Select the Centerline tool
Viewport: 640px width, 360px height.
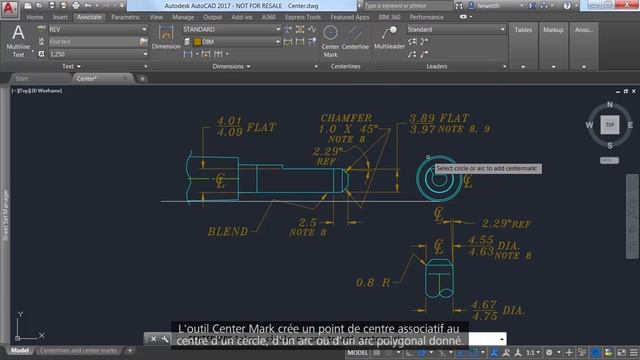click(x=355, y=38)
